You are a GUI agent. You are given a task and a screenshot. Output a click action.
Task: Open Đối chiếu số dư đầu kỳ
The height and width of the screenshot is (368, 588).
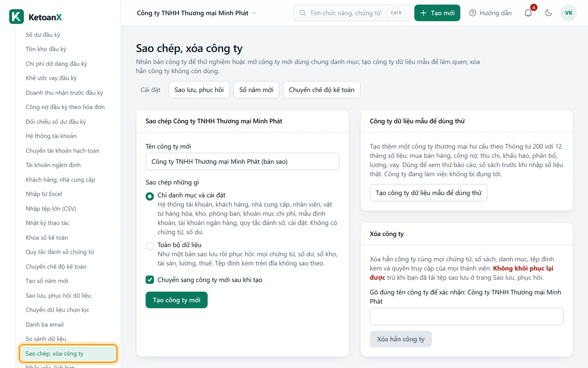point(56,121)
